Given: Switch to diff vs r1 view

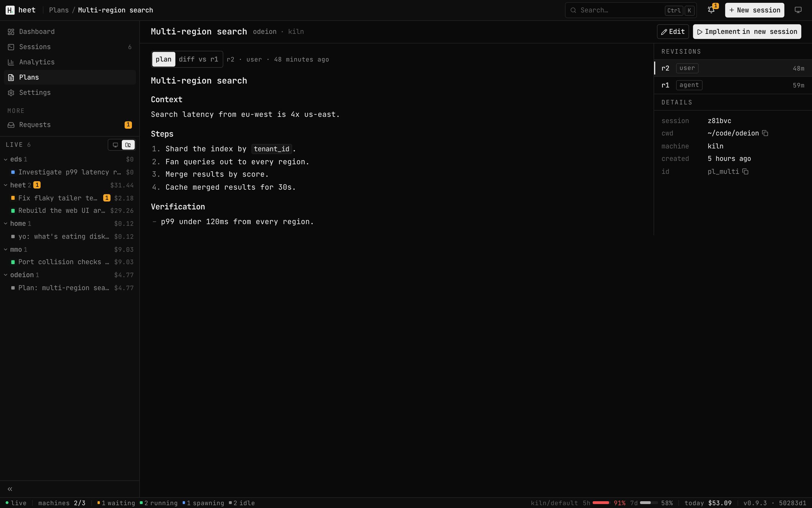Looking at the screenshot, I should click(199, 59).
